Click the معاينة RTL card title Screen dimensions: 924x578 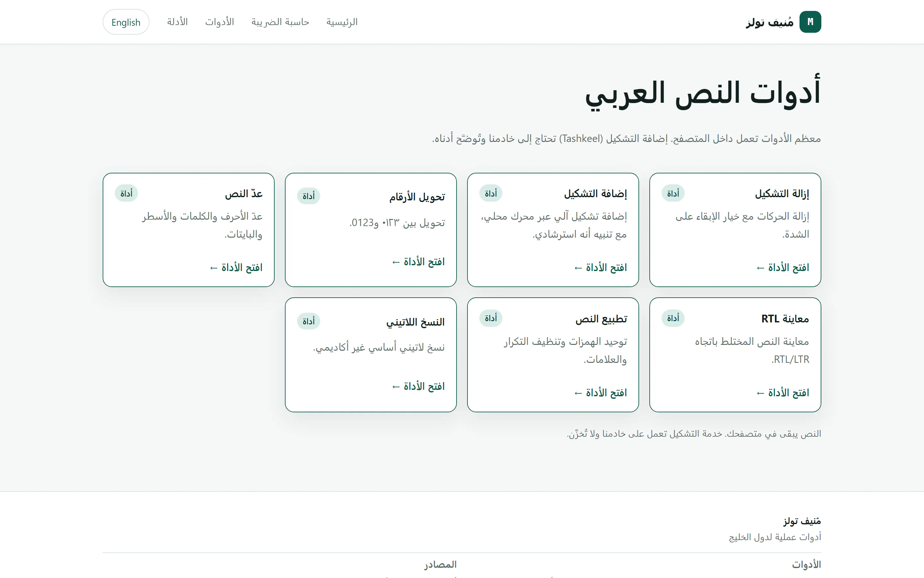point(785,319)
